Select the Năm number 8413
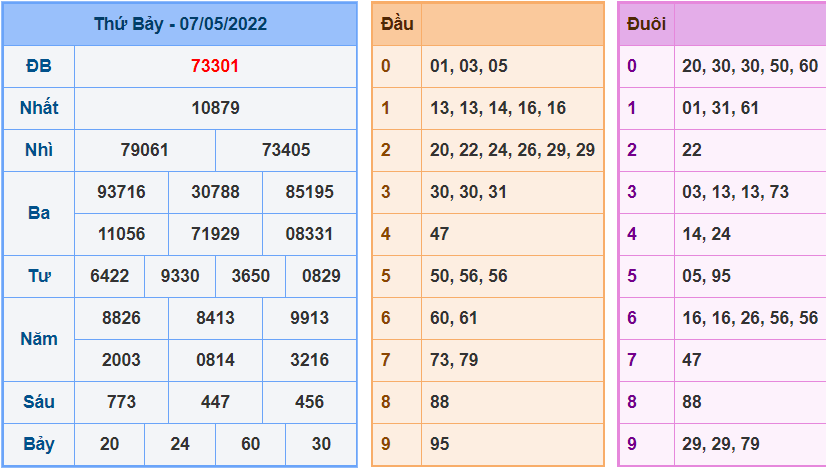This screenshot has width=826, height=468. point(215,318)
